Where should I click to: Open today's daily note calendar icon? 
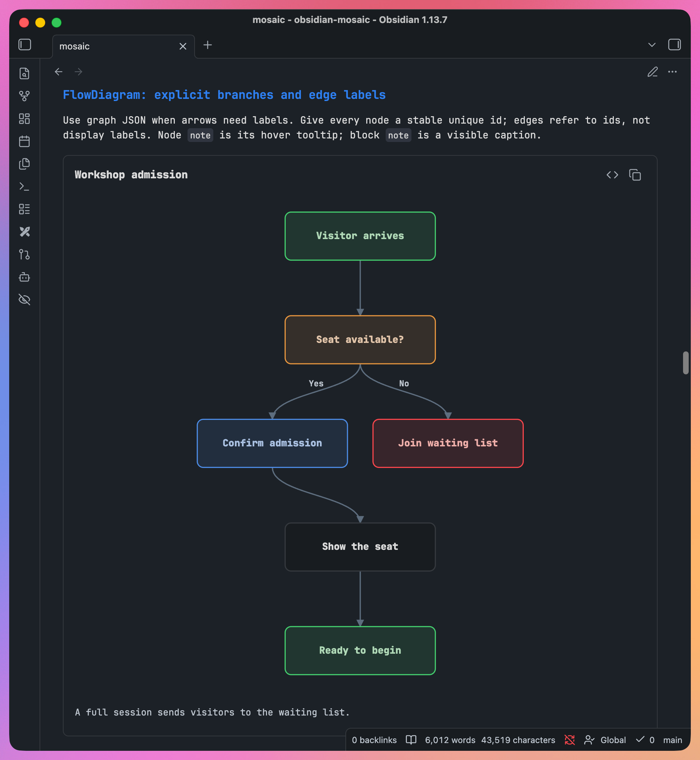[24, 141]
